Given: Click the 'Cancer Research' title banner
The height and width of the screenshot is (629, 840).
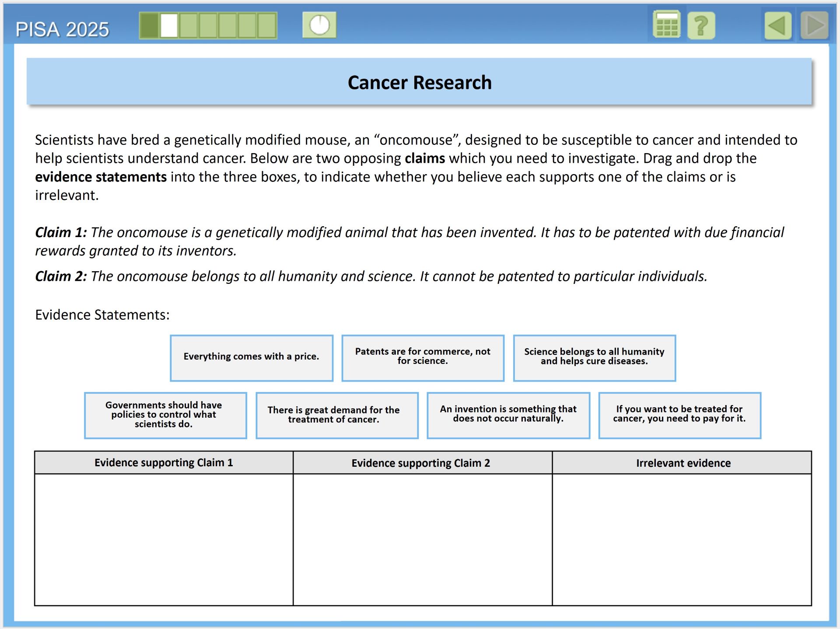Looking at the screenshot, I should click(420, 82).
